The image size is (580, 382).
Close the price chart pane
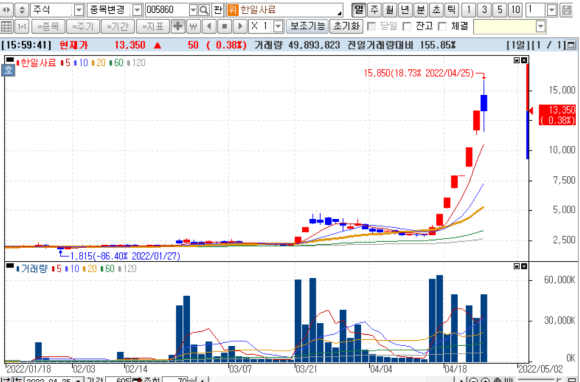(524, 60)
